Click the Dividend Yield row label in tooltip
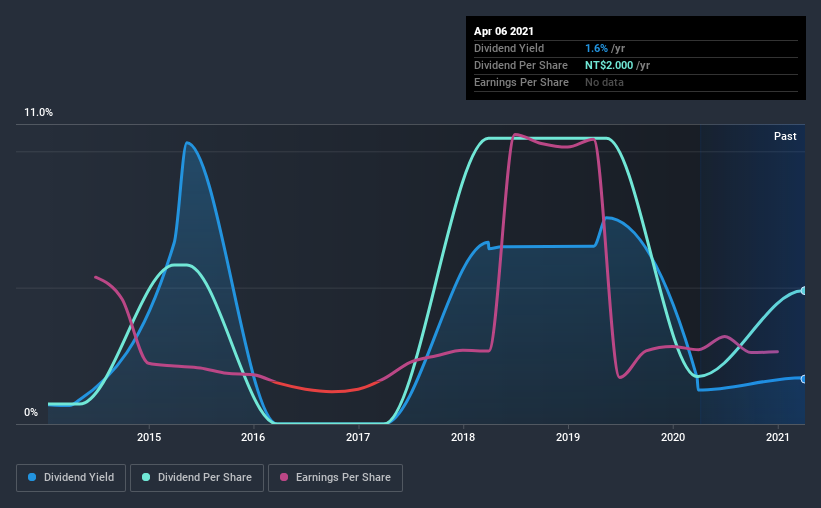Viewport: 821px width, 508px height. pyautogui.click(x=509, y=48)
